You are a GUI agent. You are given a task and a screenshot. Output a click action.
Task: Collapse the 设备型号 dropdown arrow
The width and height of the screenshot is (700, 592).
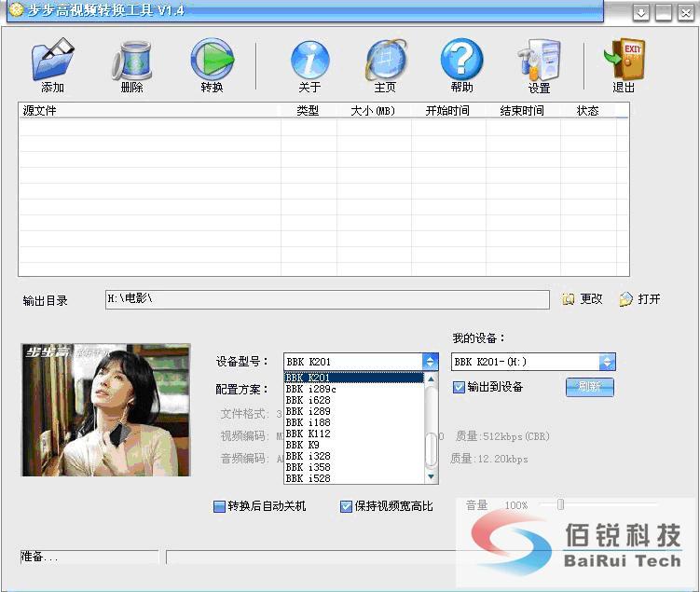pyautogui.click(x=430, y=362)
